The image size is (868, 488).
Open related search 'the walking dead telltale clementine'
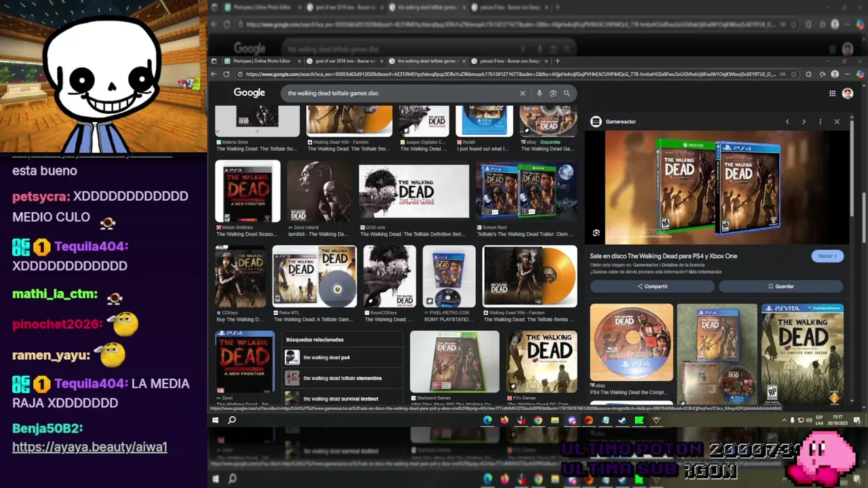pos(342,378)
